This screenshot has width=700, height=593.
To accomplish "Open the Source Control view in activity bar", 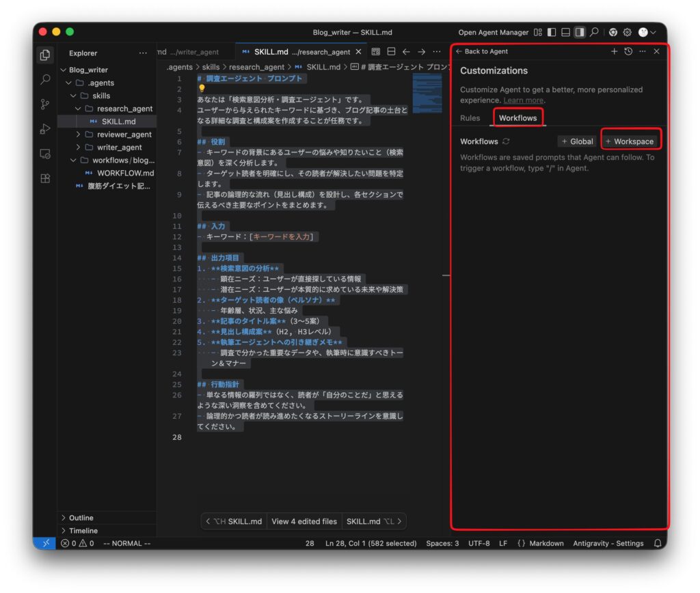I will 45,105.
